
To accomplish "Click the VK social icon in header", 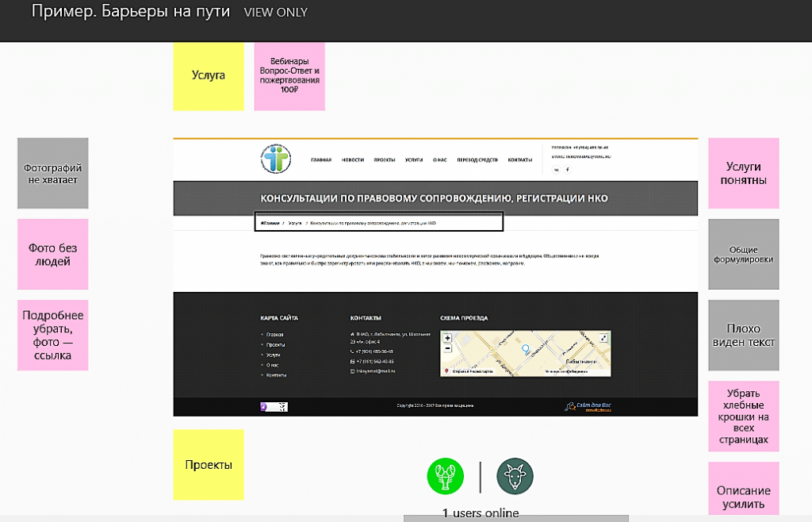I will pyautogui.click(x=556, y=169).
